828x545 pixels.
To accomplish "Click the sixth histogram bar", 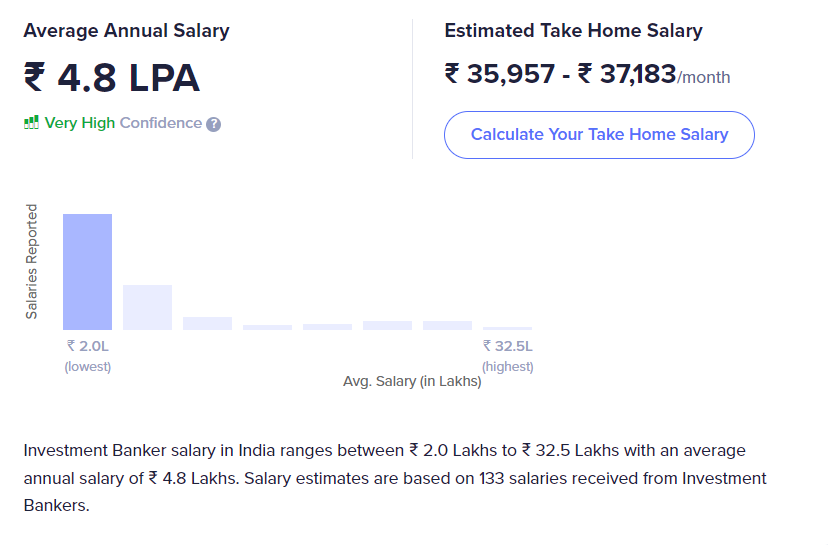I will [x=387, y=325].
